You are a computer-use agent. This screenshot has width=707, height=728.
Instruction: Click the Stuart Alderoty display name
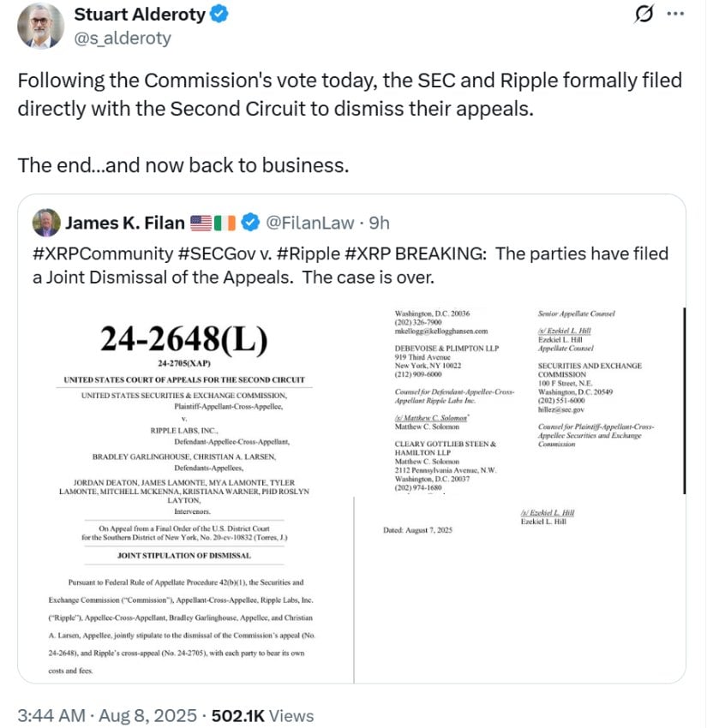pyautogui.click(x=140, y=15)
